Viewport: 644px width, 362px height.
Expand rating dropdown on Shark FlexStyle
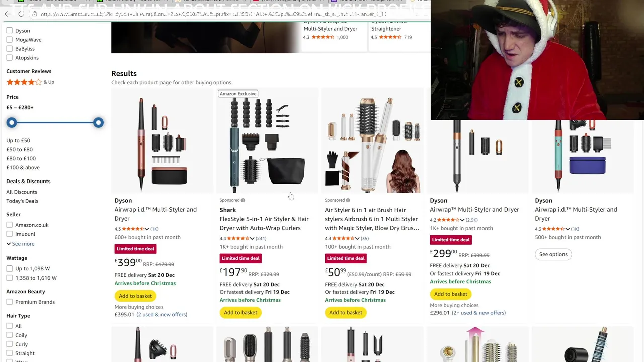[x=252, y=239]
